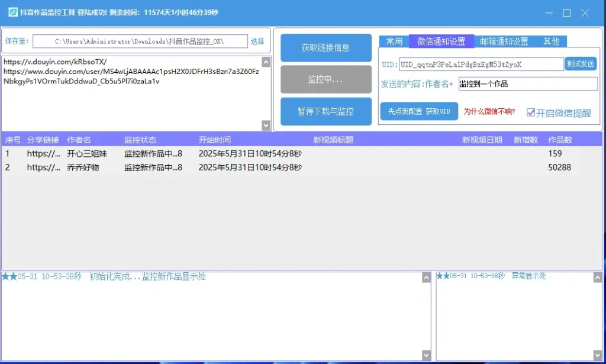Viewport: 606px width, 364px height.
Task: Click 初始化完成 log line
Action: 104,276
